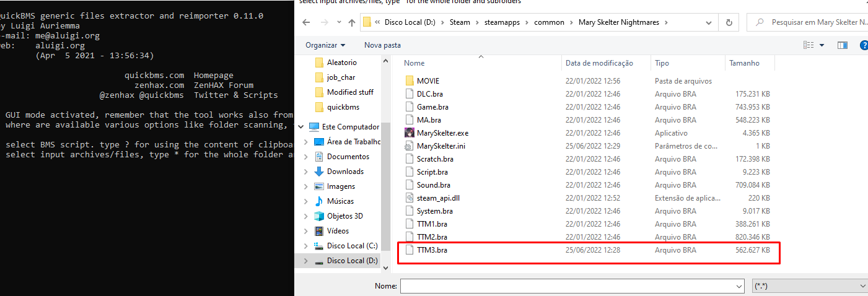Viewport: 868px width, 296px height.
Task: Select Script.bra file icon
Action: coord(409,172)
